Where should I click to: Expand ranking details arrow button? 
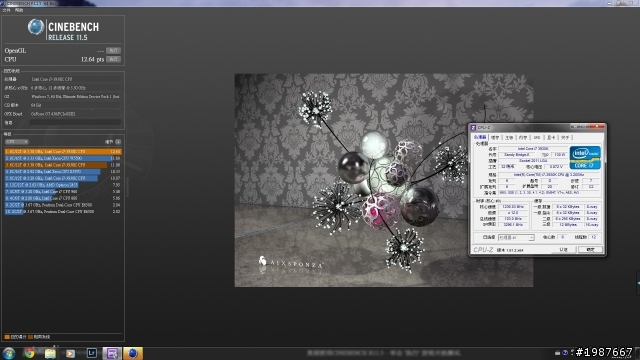coord(118,142)
